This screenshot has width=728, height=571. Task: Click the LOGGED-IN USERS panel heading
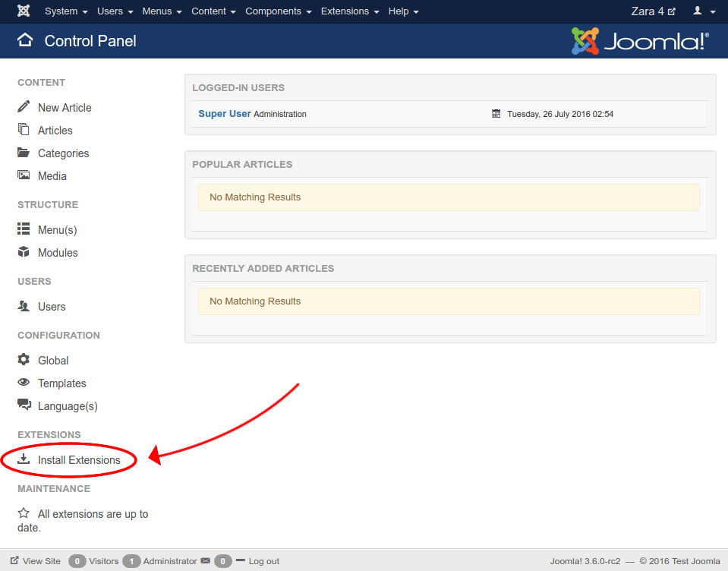click(x=238, y=88)
